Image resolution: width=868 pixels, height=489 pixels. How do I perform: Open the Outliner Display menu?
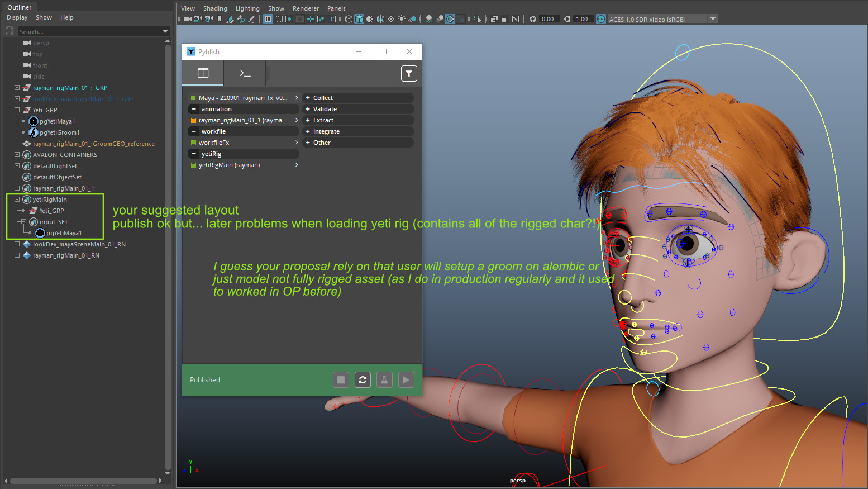click(x=17, y=17)
